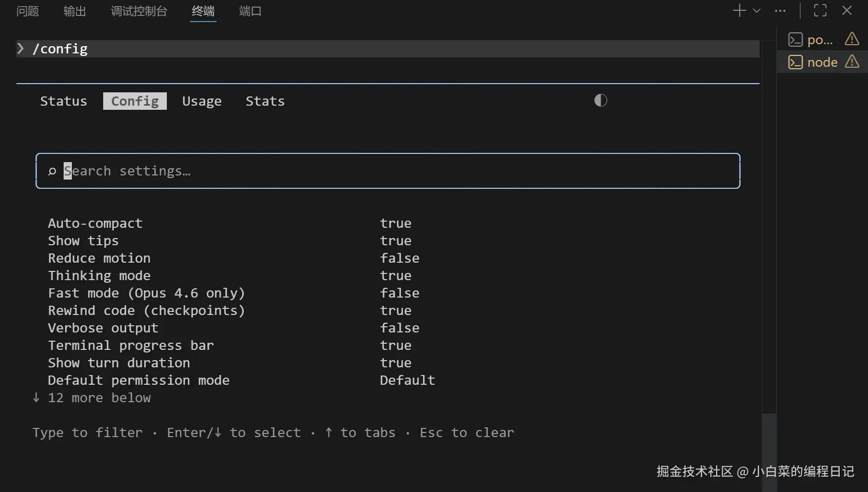This screenshot has width=868, height=492.
Task: Click the new terminal plus icon
Action: point(739,11)
